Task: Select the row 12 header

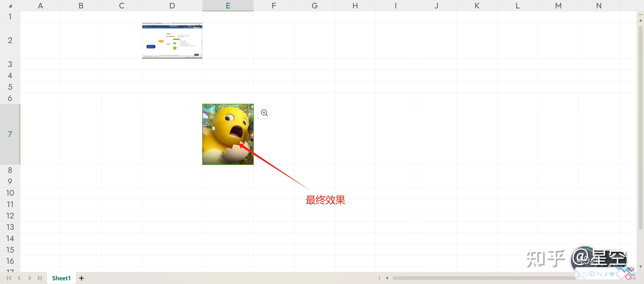Action: pos(10,216)
